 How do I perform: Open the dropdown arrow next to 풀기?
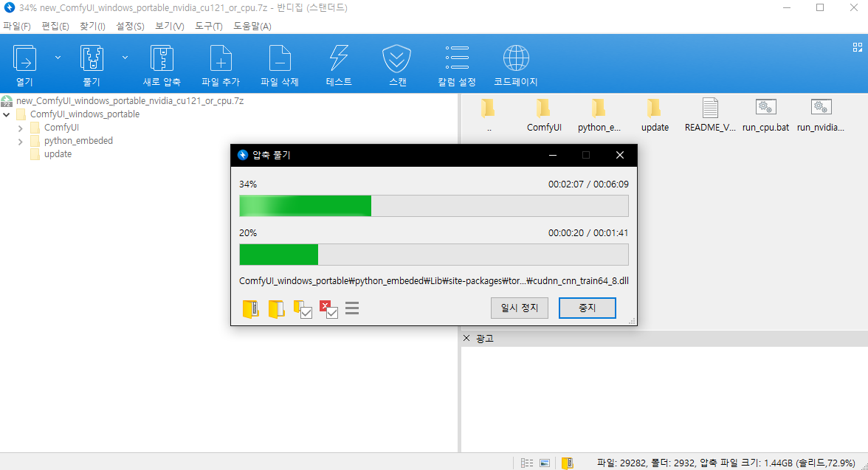[125, 58]
